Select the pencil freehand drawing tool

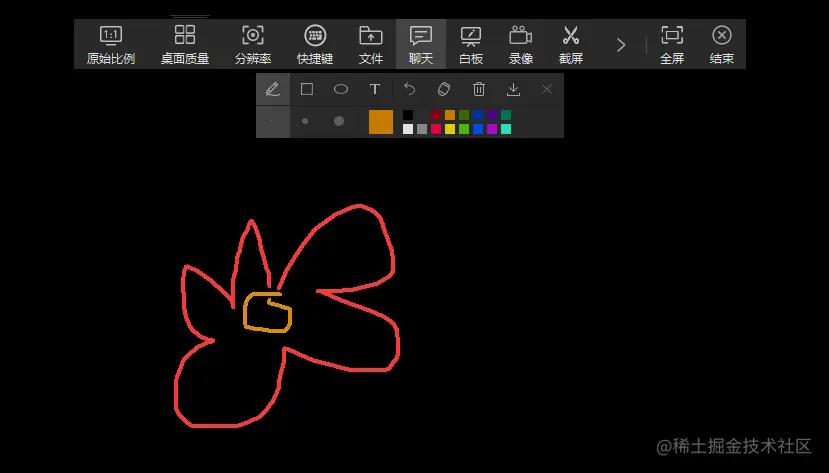pyautogui.click(x=273, y=89)
